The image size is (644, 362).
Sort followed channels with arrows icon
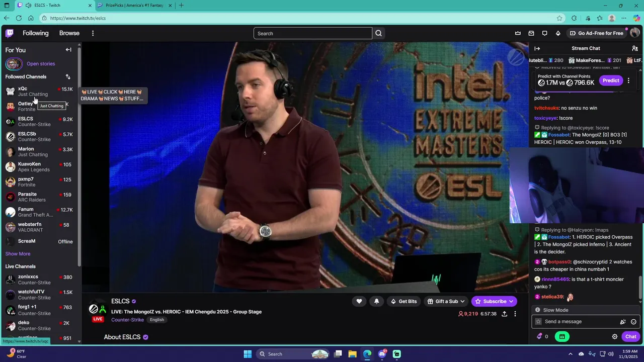[68, 77]
